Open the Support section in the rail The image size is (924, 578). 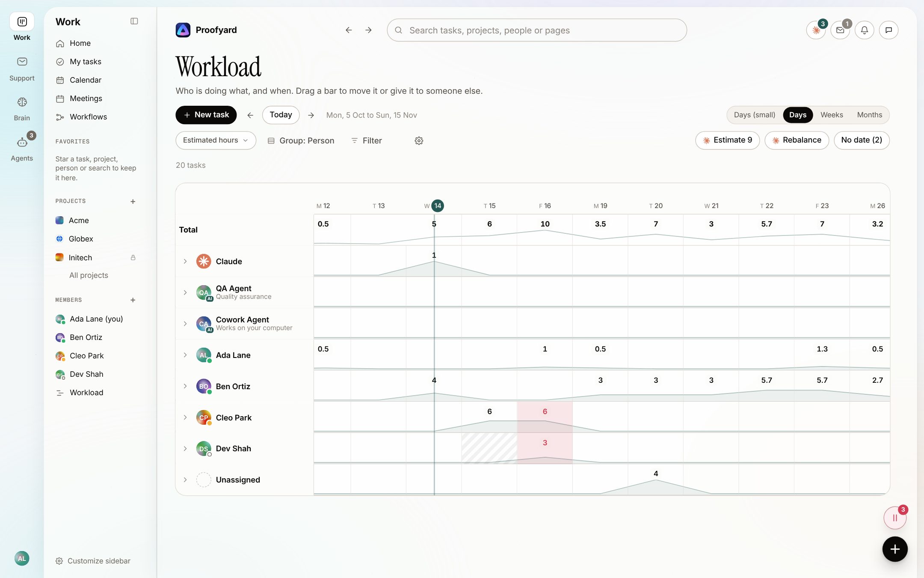(22, 69)
